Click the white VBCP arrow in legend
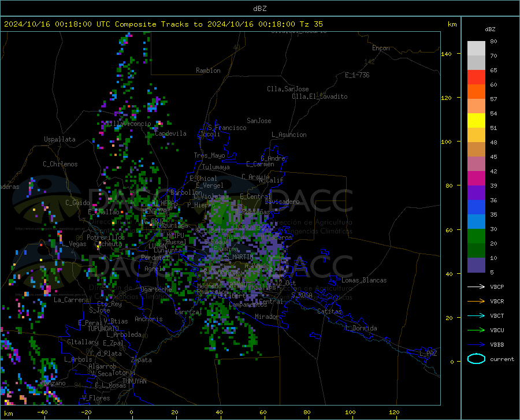Viewport: 520px width, 420px height. [x=476, y=287]
